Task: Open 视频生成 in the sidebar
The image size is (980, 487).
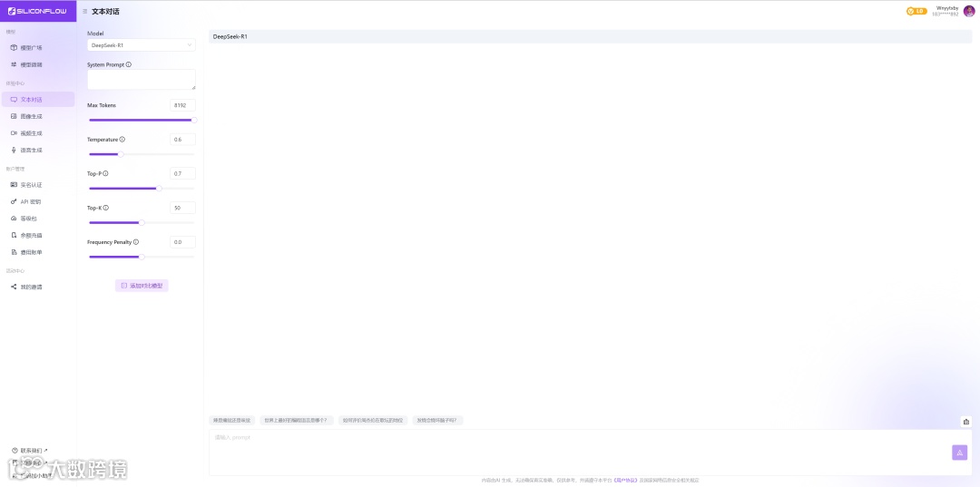Action: [31, 133]
